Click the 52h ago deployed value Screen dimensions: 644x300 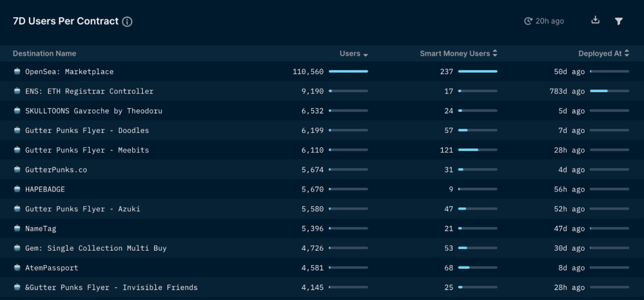569,209
